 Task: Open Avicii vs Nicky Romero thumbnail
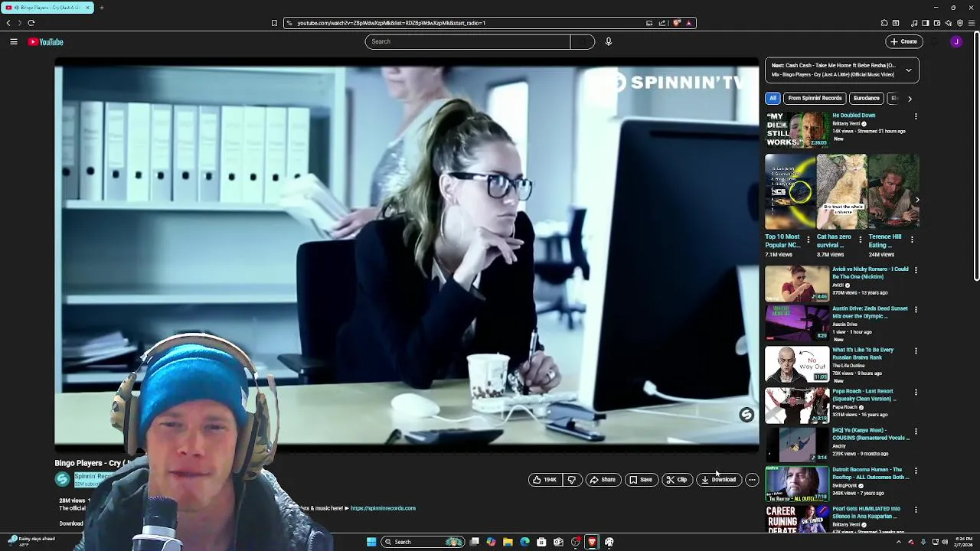click(796, 284)
